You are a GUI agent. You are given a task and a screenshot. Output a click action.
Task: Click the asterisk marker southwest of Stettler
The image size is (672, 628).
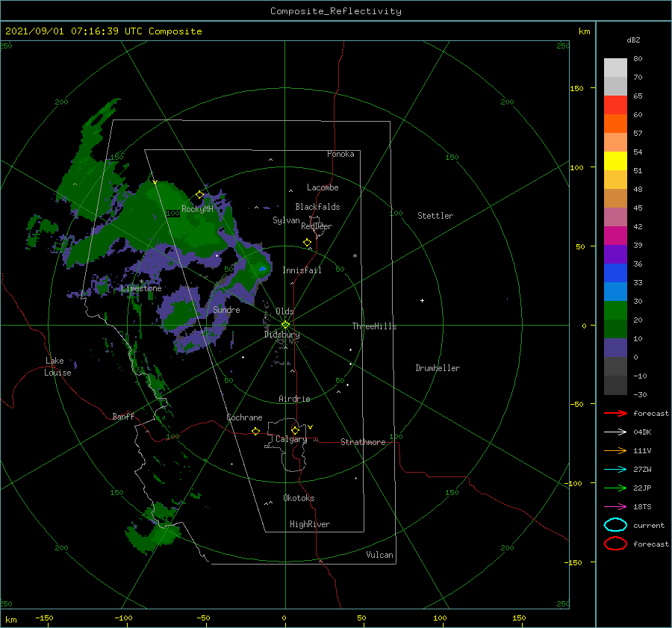355,256
